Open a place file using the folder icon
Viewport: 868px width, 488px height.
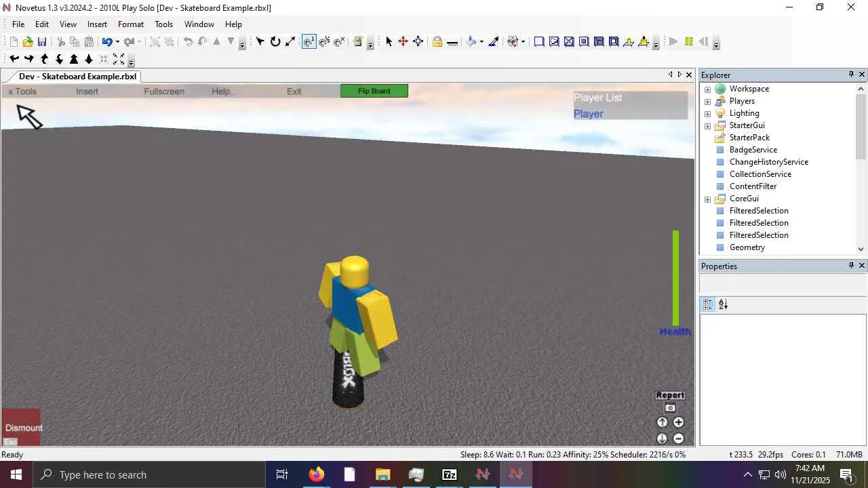(28, 42)
